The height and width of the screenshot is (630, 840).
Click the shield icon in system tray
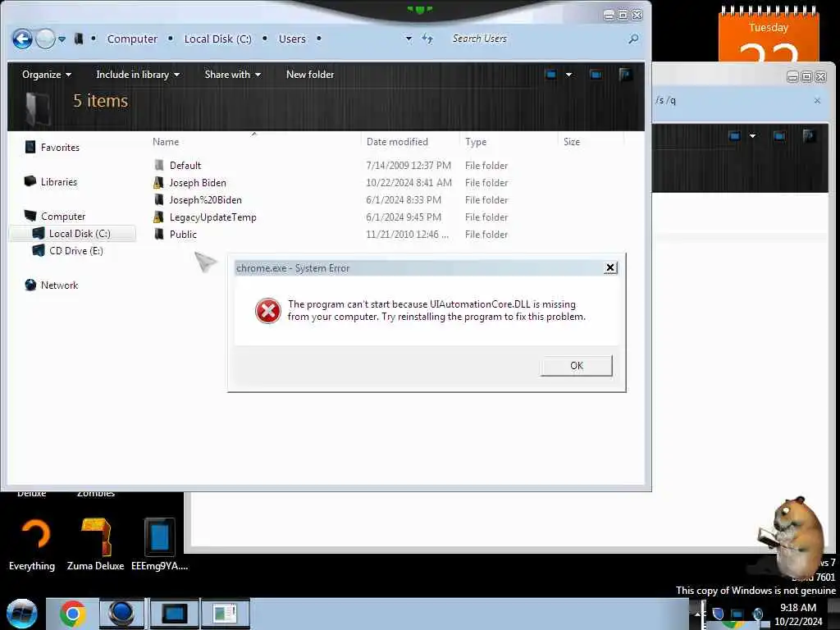point(718,614)
